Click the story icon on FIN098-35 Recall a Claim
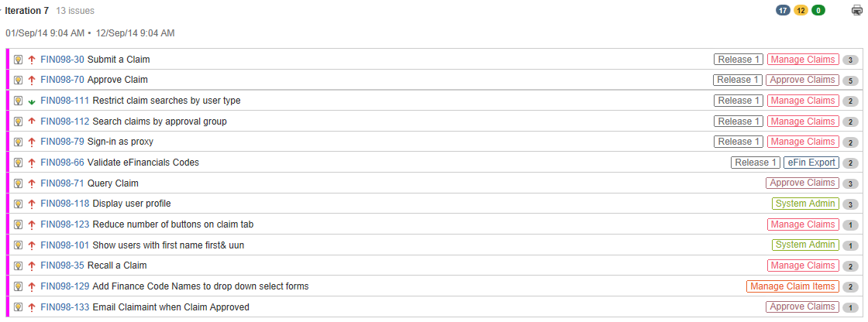This screenshot has height=322, width=868. pos(19,265)
